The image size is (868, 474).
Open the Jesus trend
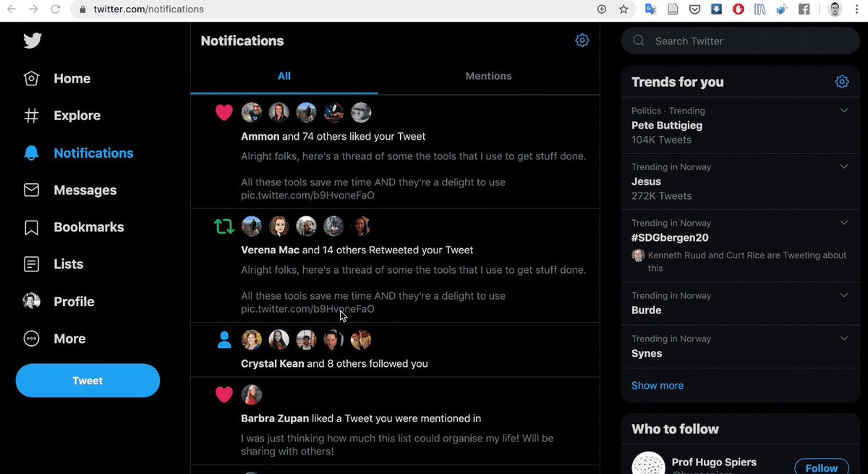click(x=646, y=182)
